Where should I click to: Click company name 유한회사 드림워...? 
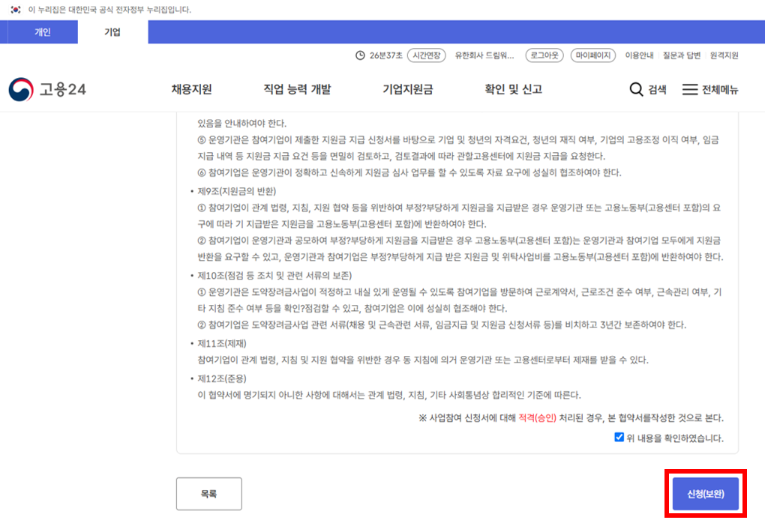[484, 55]
